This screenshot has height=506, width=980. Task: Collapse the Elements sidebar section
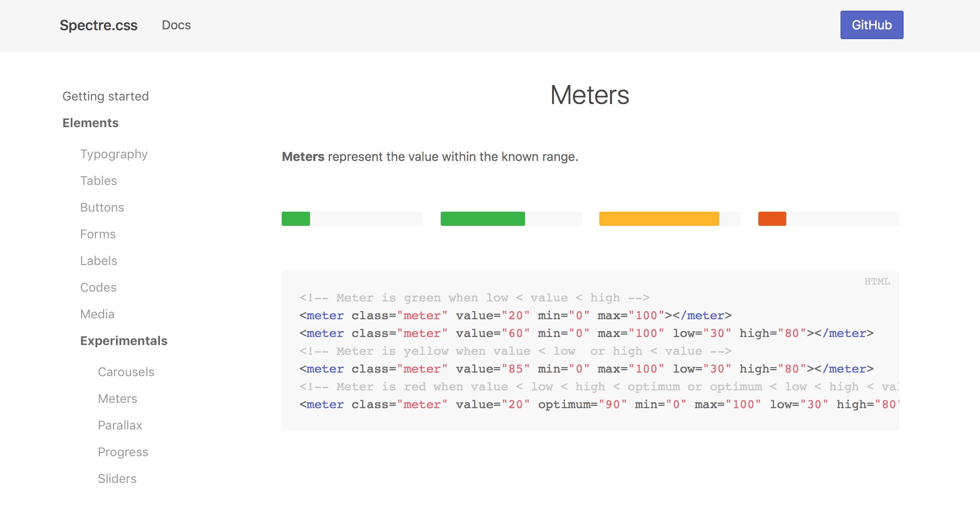[91, 123]
